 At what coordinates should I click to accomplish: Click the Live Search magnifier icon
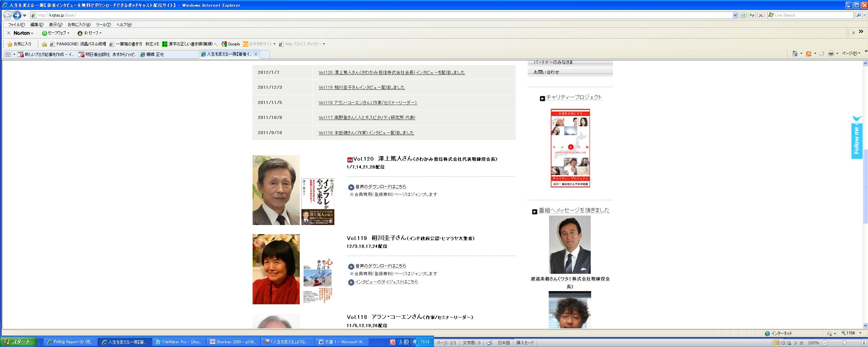coord(859,15)
